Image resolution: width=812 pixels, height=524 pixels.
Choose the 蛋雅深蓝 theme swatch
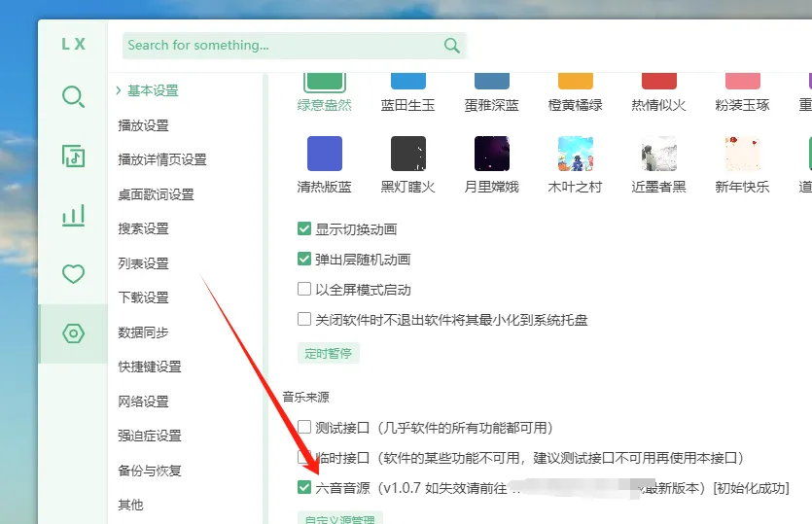pos(492,82)
